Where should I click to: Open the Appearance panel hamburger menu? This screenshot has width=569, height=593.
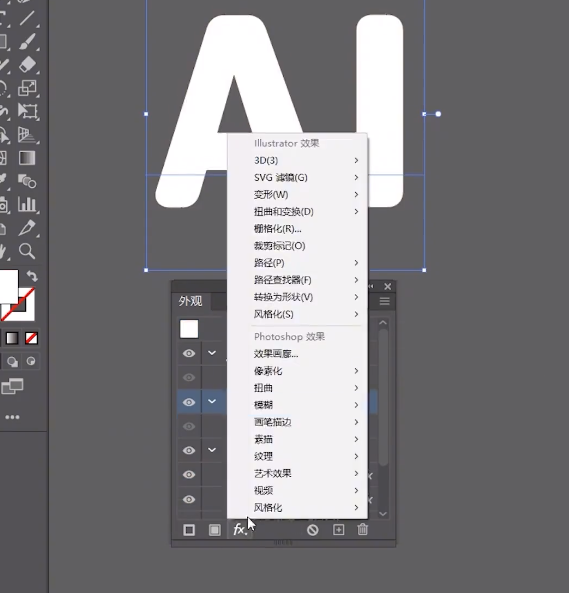pyautogui.click(x=385, y=301)
